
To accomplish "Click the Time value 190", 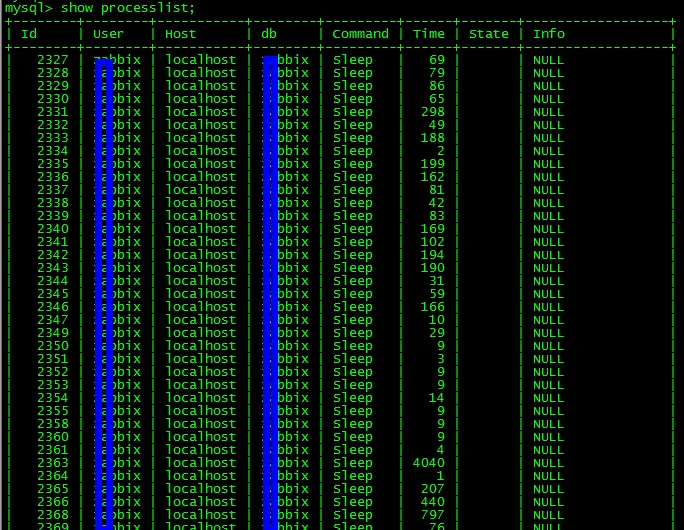I will pos(433,268).
